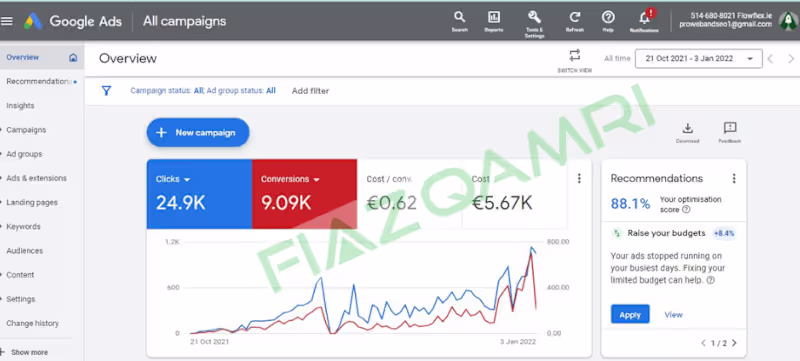Click the filter funnel icon

click(106, 91)
